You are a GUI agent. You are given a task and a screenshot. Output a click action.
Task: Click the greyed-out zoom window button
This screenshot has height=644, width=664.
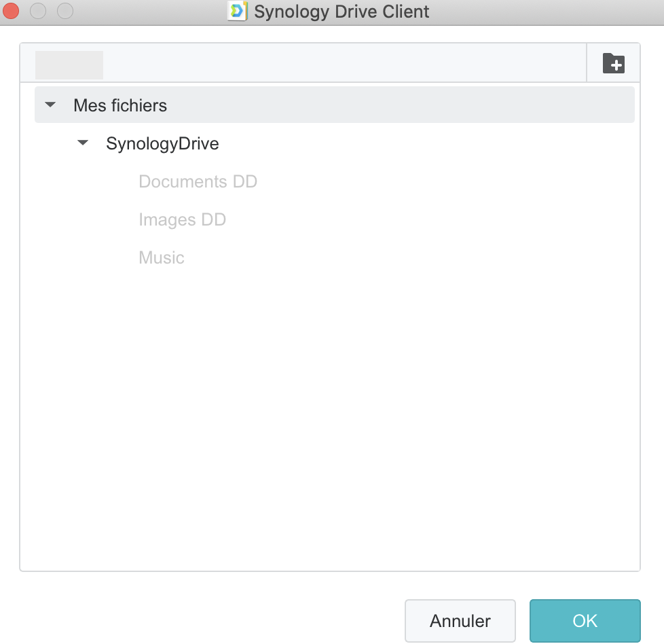[x=65, y=11]
